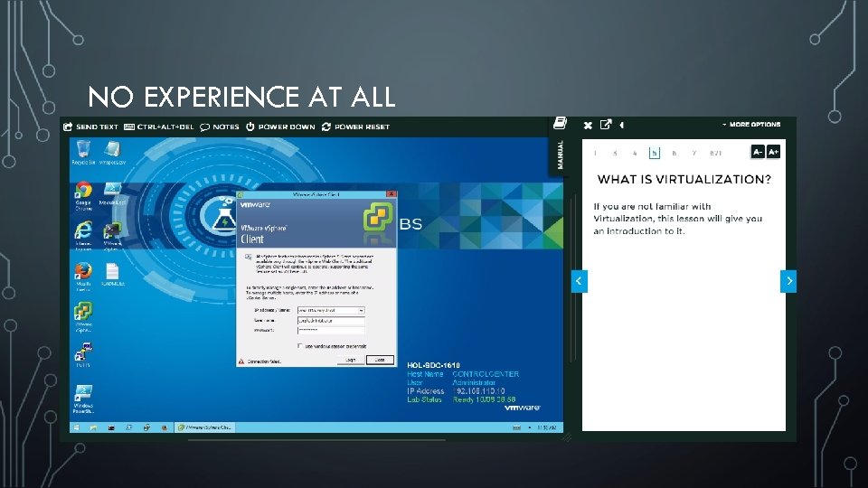
Task: Open the PowerShell module shortcut beside Chrome
Action: pos(112,193)
